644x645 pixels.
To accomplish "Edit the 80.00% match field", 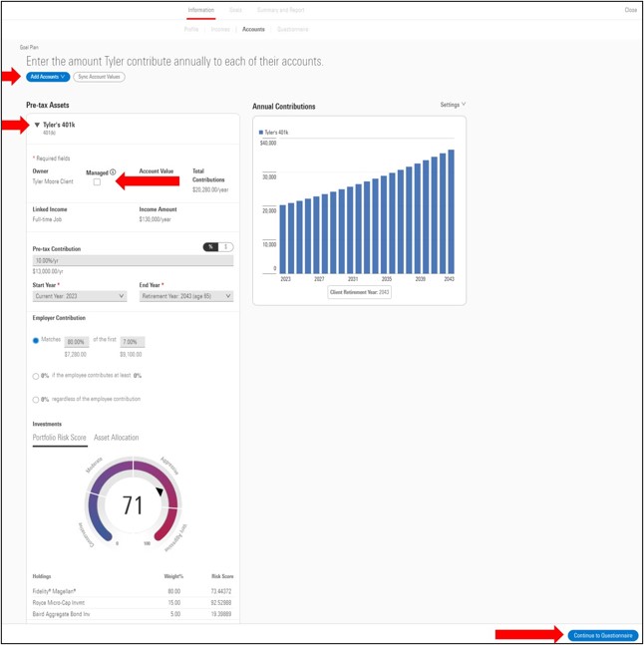I will [77, 342].
